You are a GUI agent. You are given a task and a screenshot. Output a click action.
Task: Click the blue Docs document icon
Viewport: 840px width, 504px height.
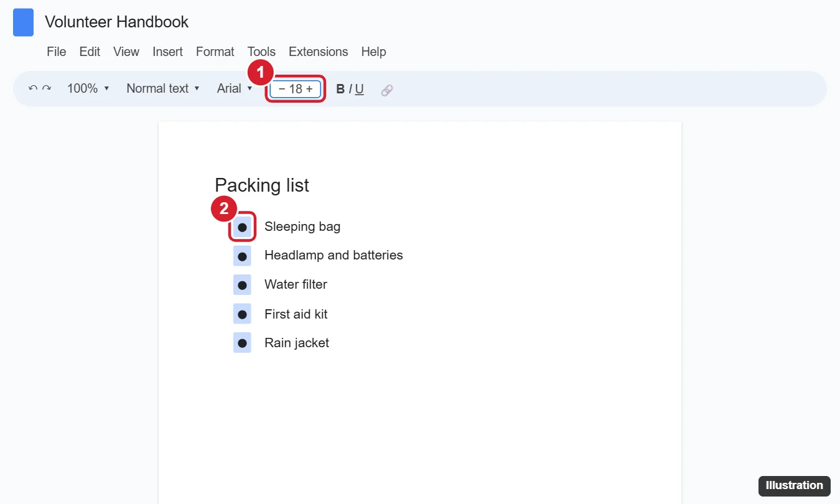[23, 22]
